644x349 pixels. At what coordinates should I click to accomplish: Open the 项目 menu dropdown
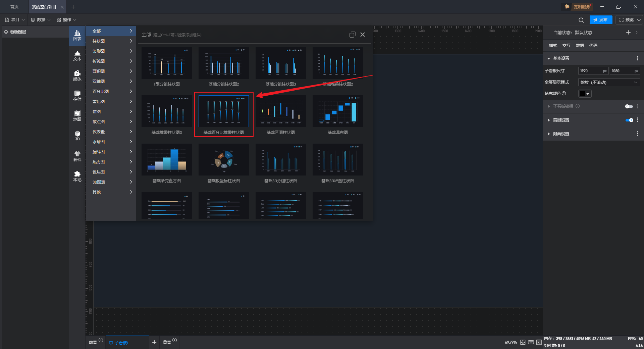[x=15, y=20]
